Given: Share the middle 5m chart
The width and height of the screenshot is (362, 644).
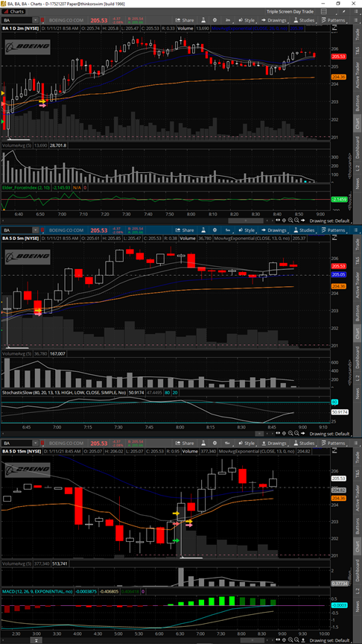Looking at the screenshot, I should tap(185, 230).
